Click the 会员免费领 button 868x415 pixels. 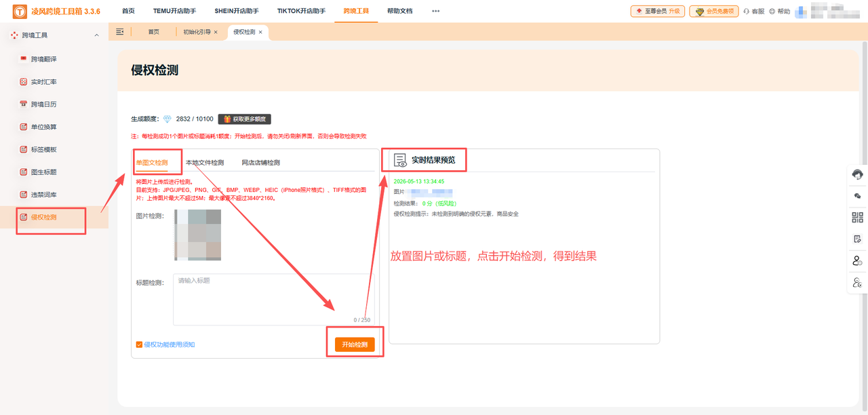pos(714,12)
